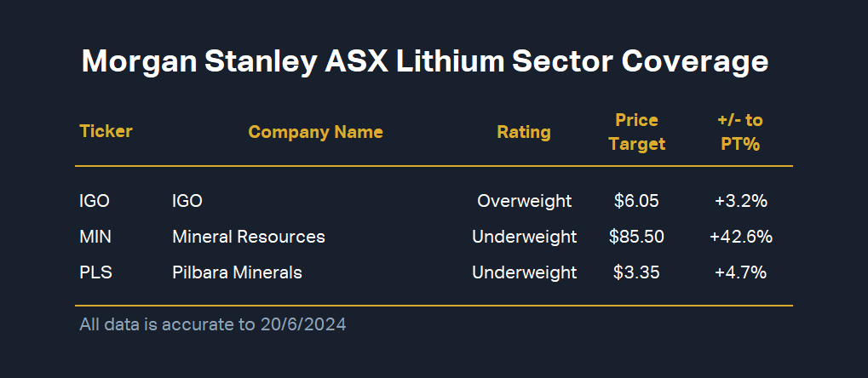Click the Overweight rating for IGO

(524, 201)
